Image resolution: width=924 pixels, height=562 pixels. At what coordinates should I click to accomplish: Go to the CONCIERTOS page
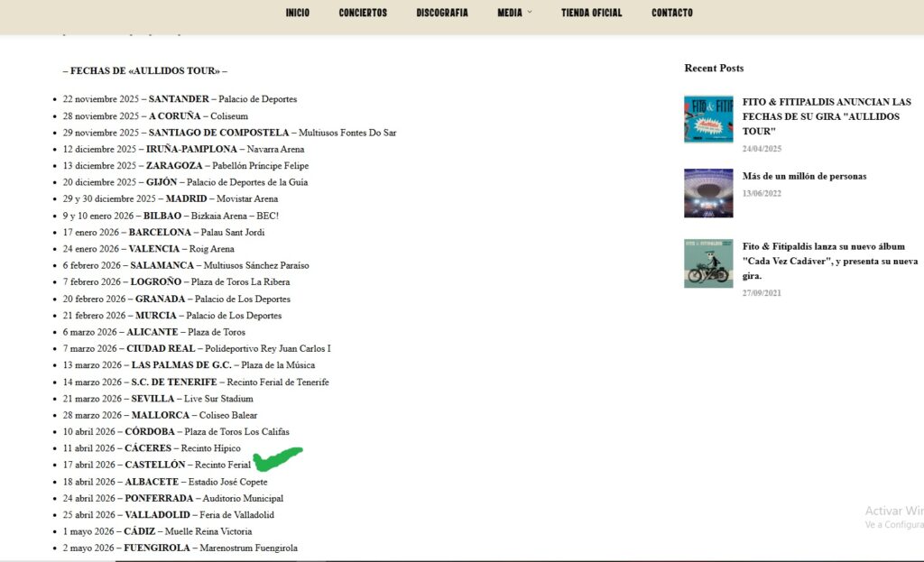tap(363, 13)
